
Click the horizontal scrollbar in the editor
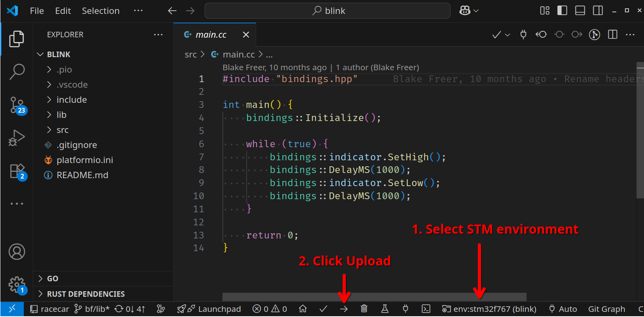(374, 297)
